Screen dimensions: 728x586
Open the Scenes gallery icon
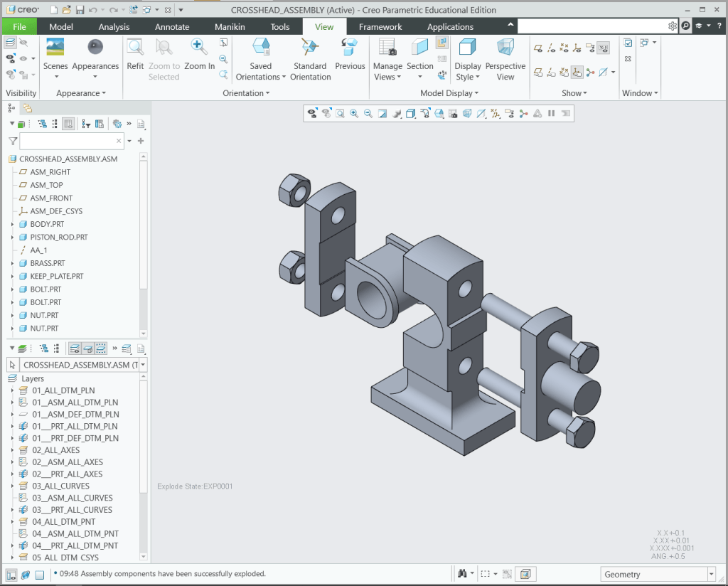coord(55,48)
